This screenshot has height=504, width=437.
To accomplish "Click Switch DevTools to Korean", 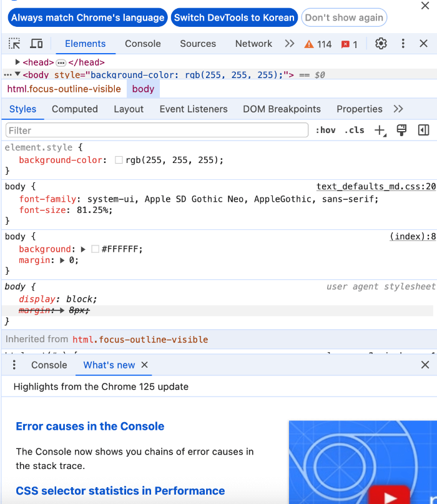I will coord(234,17).
